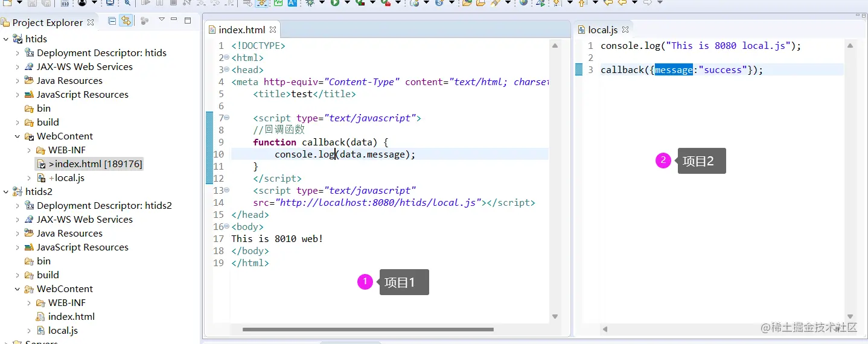The width and height of the screenshot is (868, 344).
Task: Fold the html tag on line 2
Action: tap(226, 58)
